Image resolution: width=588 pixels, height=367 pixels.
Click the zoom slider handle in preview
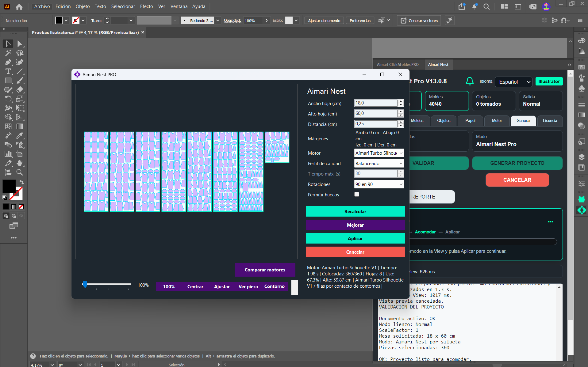(x=85, y=284)
